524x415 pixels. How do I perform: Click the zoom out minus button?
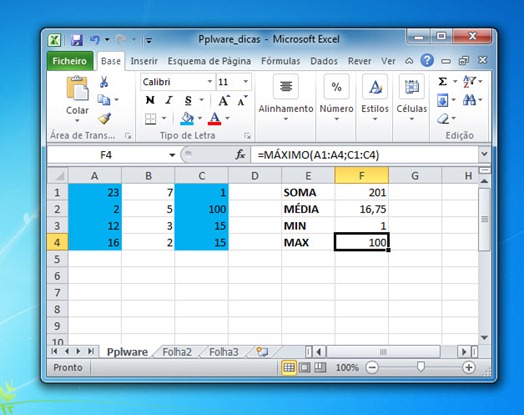click(372, 368)
